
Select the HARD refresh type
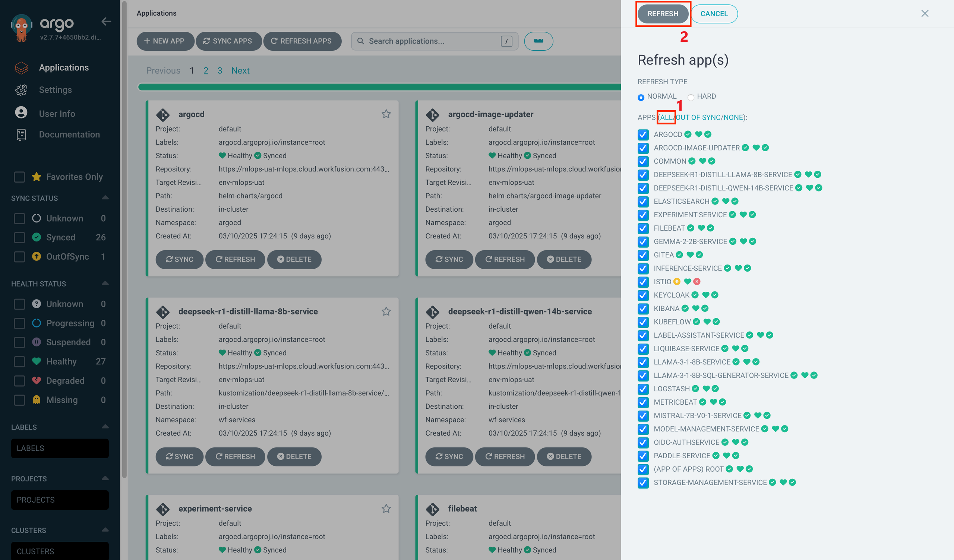[691, 97]
